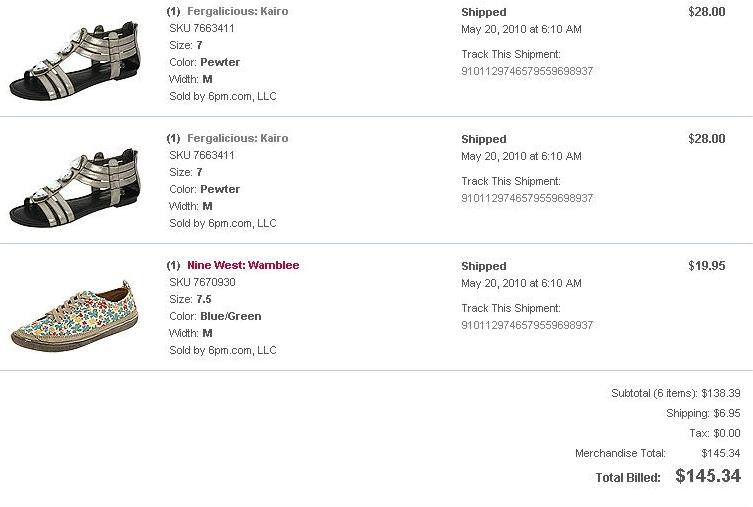Open the Nine West: Wamblee link
This screenshot has width=753, height=507.
pyautogui.click(x=243, y=266)
